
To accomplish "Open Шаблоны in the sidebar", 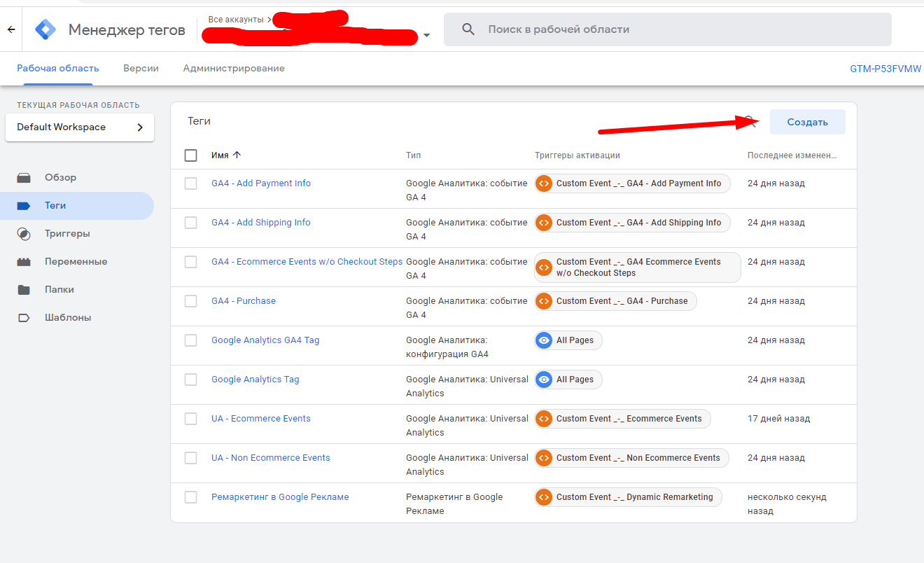I will (x=68, y=318).
